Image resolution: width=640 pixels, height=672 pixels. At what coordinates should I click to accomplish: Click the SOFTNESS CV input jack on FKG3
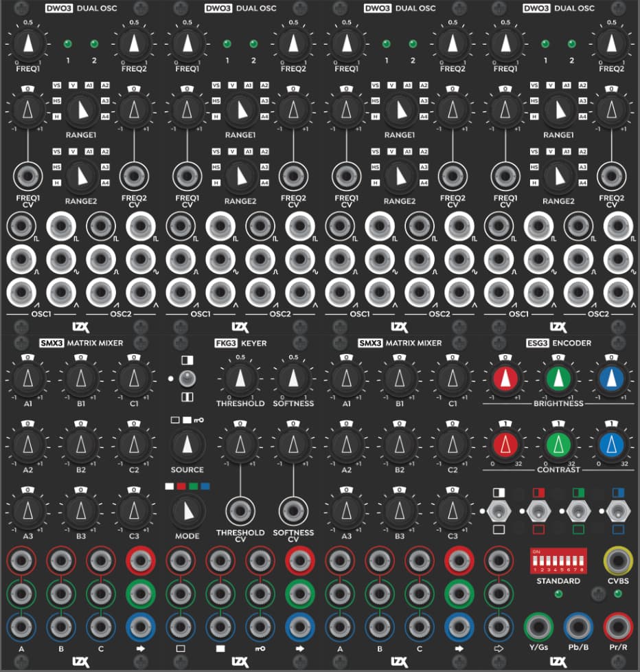[x=293, y=511]
